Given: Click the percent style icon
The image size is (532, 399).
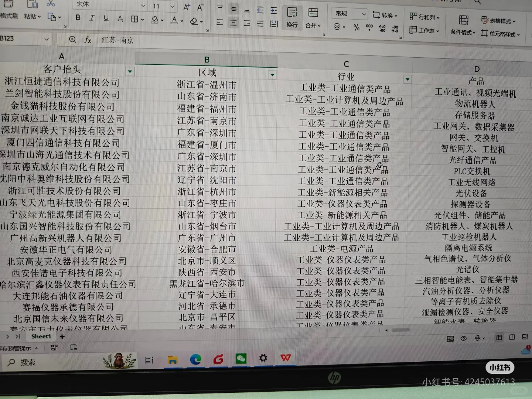Looking at the screenshot, I should pyautogui.click(x=356, y=27).
